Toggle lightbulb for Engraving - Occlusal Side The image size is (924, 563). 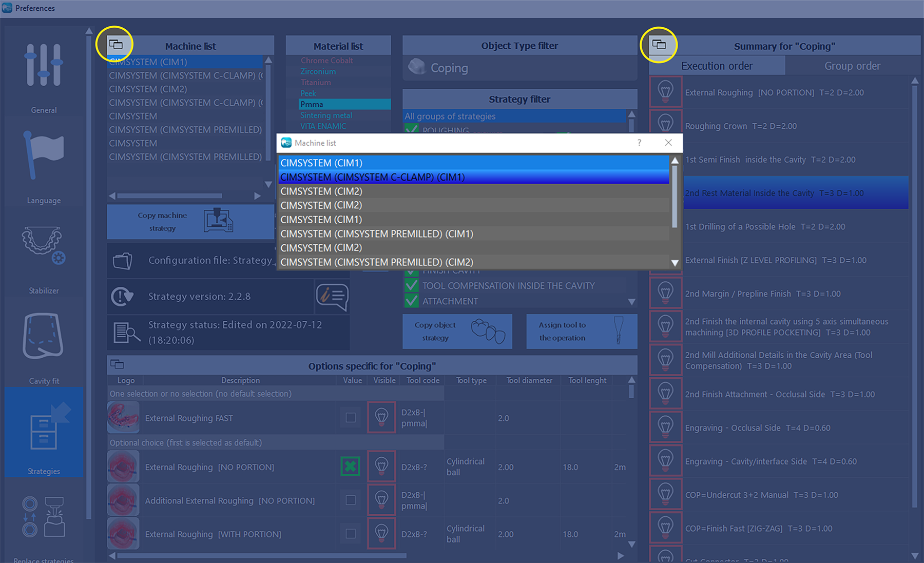point(666,428)
